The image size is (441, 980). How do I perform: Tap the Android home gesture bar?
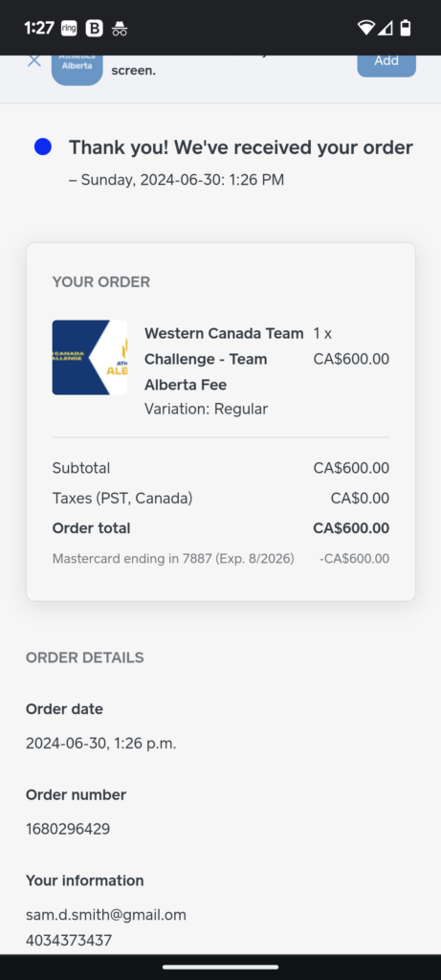pos(220,967)
